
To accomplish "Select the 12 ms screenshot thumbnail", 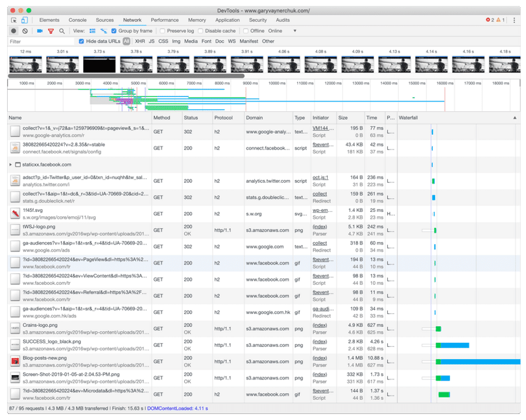I will point(26,65).
